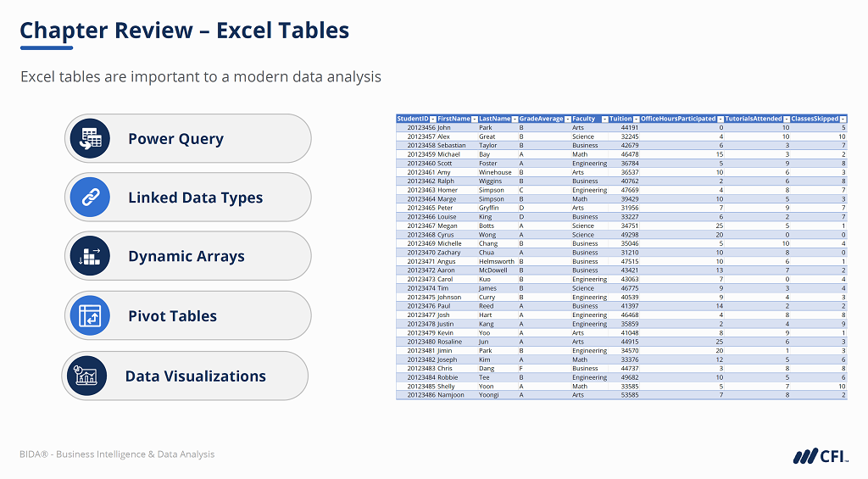Screen dimensions: 868x479
Task: Click the TutorialsAttended column header
Action: (x=753, y=120)
